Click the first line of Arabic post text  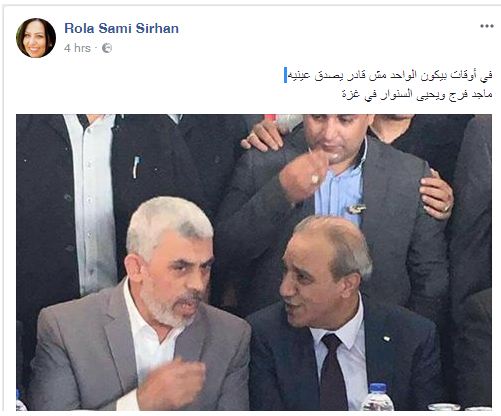pyautogui.click(x=390, y=76)
